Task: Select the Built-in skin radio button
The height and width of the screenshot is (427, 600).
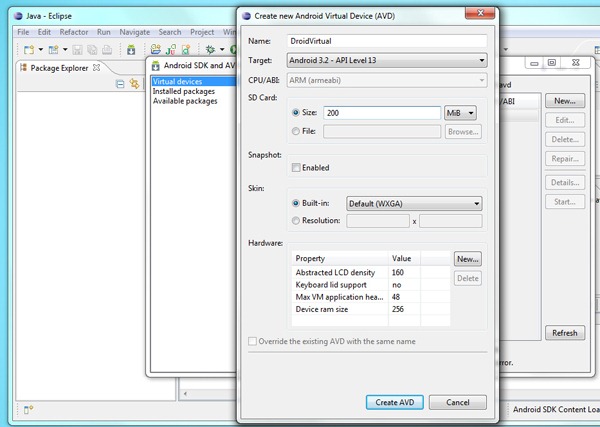Action: tap(295, 203)
